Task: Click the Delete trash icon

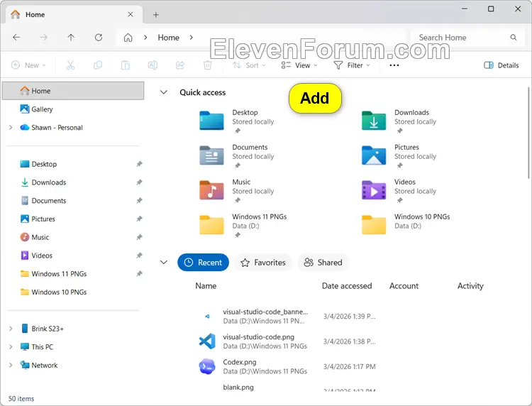Action: pos(207,65)
